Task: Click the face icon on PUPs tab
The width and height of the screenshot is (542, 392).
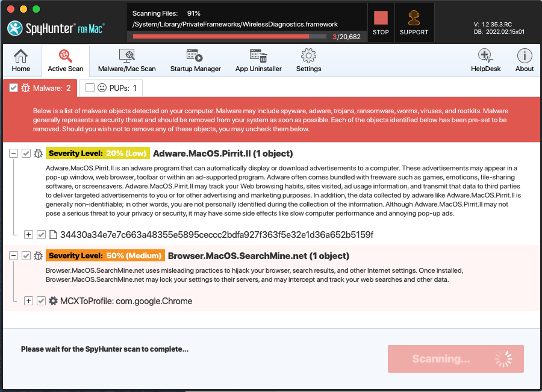Action: point(102,88)
